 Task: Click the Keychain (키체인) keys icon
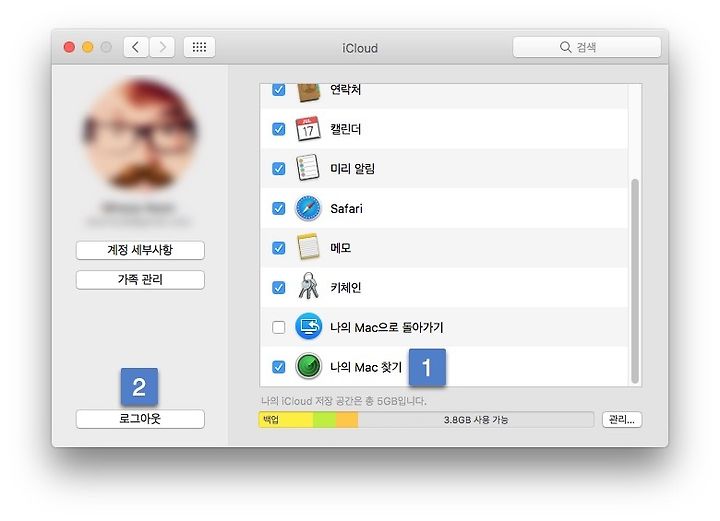point(308,286)
